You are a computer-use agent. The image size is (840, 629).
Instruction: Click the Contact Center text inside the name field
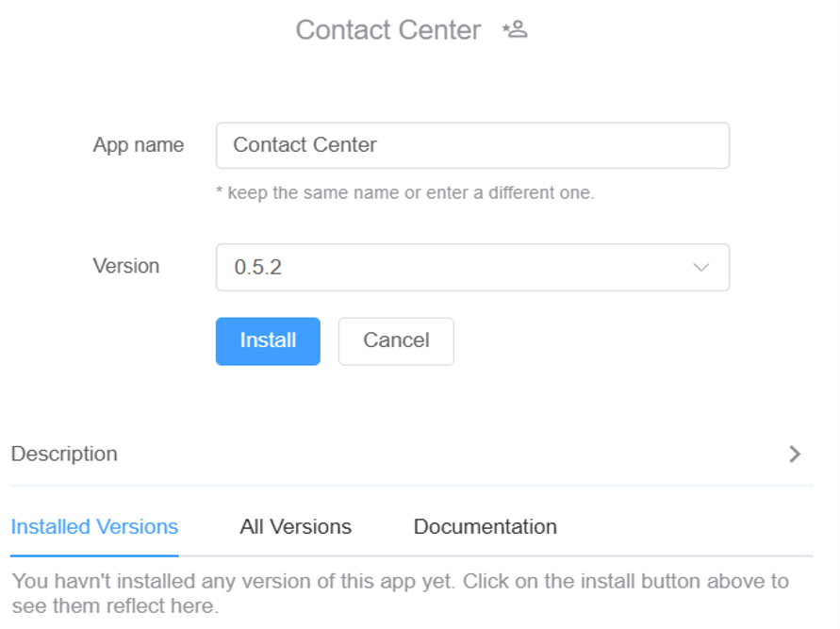[305, 145]
